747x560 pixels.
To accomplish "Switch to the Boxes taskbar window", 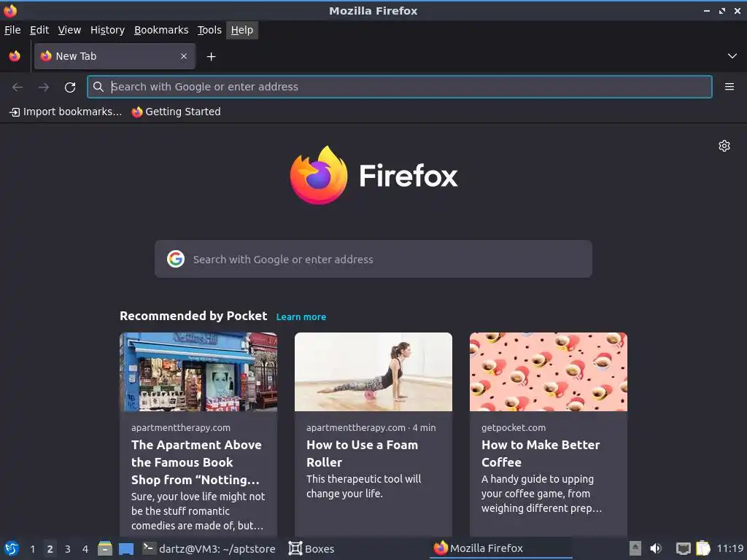I will point(311,548).
